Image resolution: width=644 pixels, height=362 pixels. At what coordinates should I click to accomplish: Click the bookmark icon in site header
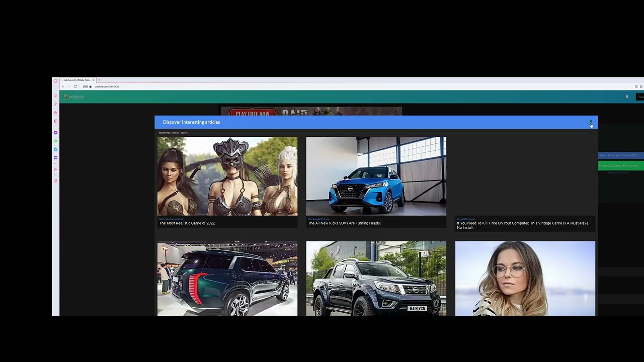click(x=627, y=97)
